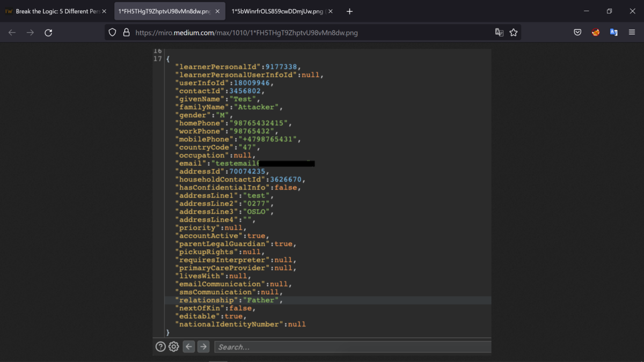644x362 pixels.
Task: Click the "nextOfKin" key
Action: (199, 308)
